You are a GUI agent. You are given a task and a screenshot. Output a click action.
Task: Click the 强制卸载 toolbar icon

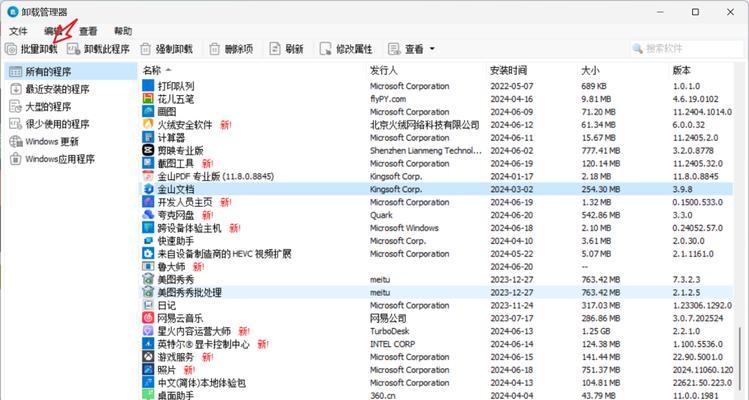[x=145, y=49]
